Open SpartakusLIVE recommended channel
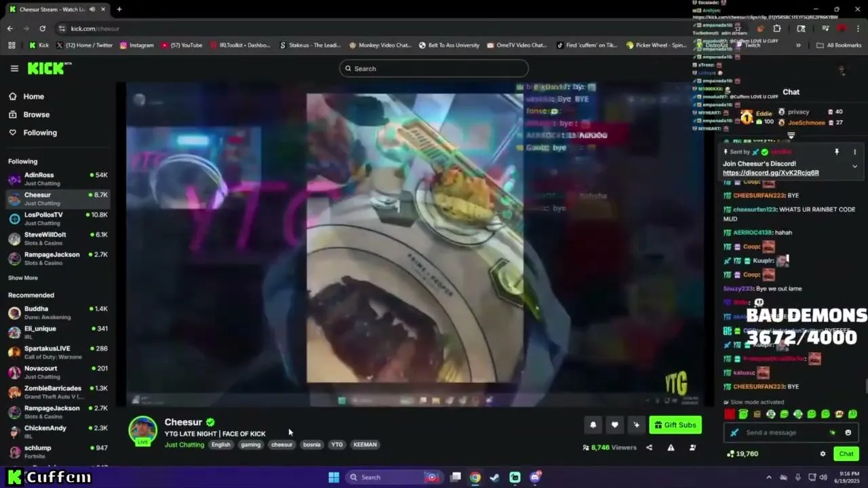The height and width of the screenshot is (488, 868). coord(58,352)
